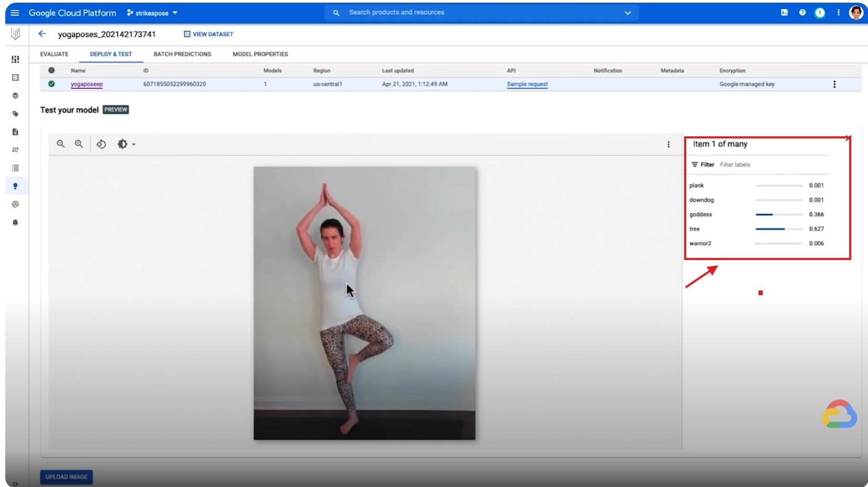Switch to the Batch Predictions tab
The height and width of the screenshot is (487, 868).
[x=182, y=54]
